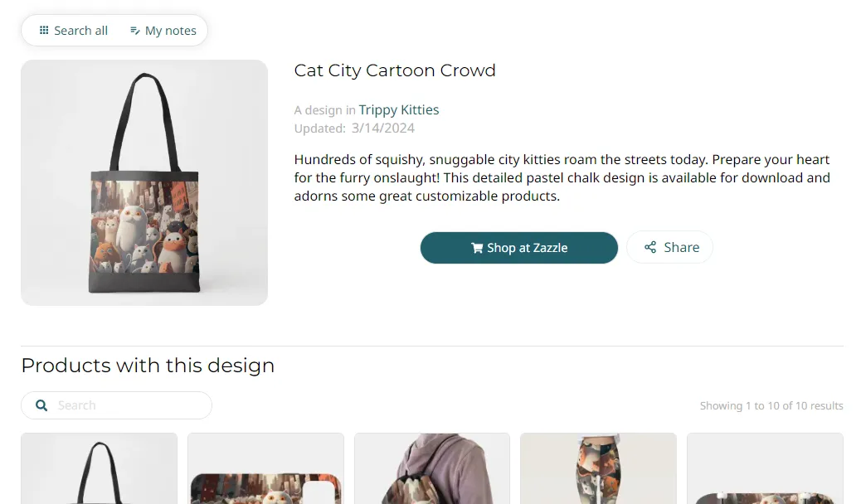This screenshot has height=504, width=861.
Task: Select the drawstring backpack product thumbnail
Action: [431, 468]
